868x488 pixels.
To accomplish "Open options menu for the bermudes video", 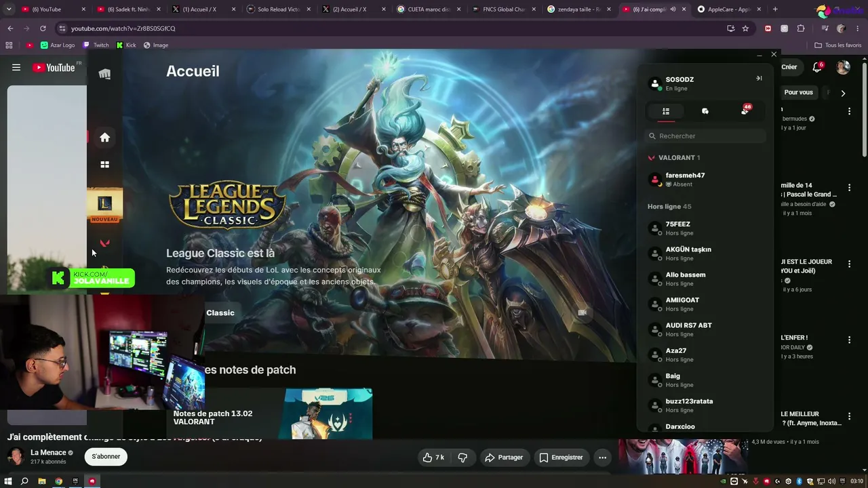I will (x=849, y=111).
